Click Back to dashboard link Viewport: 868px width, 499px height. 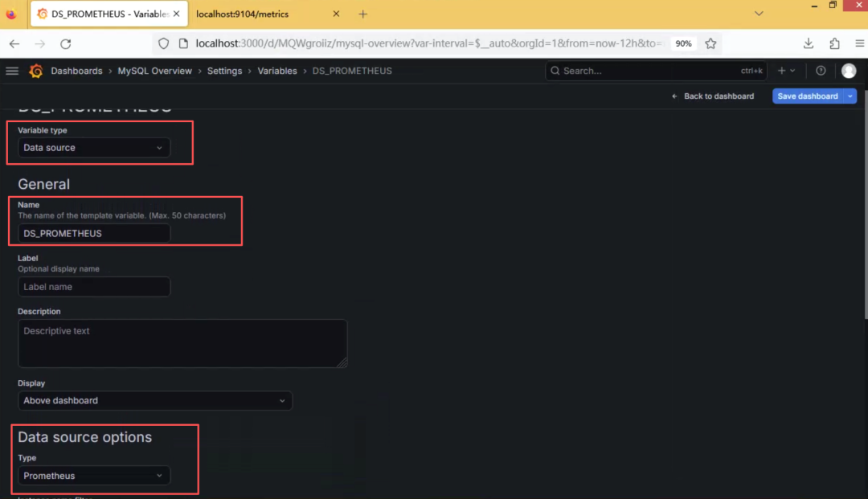[713, 96]
